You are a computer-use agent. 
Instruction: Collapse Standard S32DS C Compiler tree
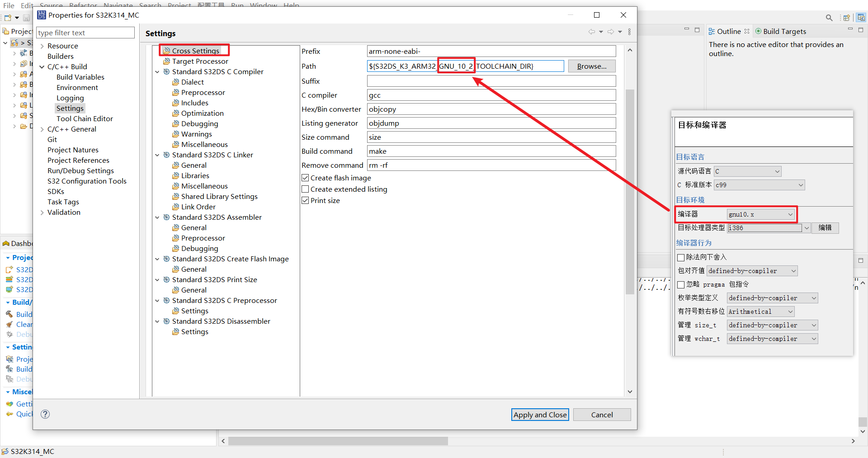pyautogui.click(x=157, y=72)
